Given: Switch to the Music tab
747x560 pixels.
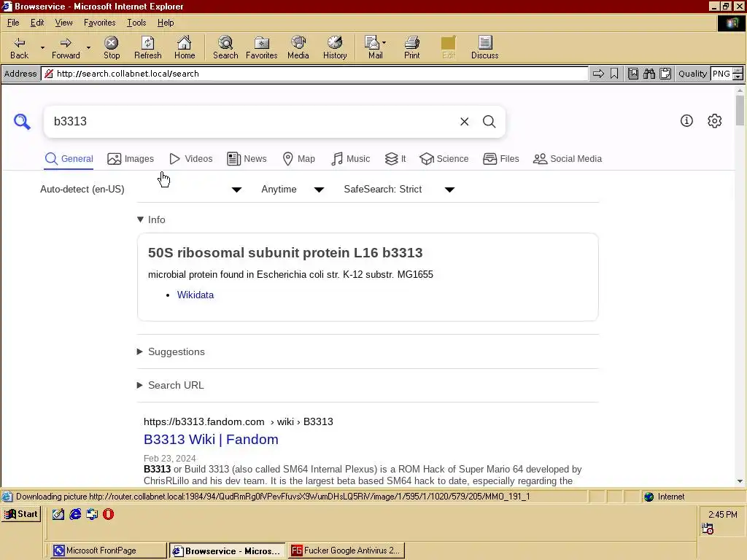Looking at the screenshot, I should (x=350, y=158).
